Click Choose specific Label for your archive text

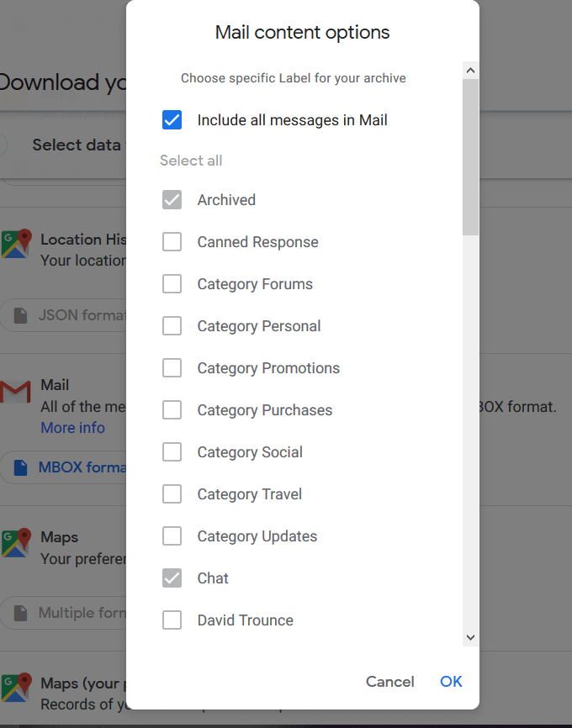[294, 78]
